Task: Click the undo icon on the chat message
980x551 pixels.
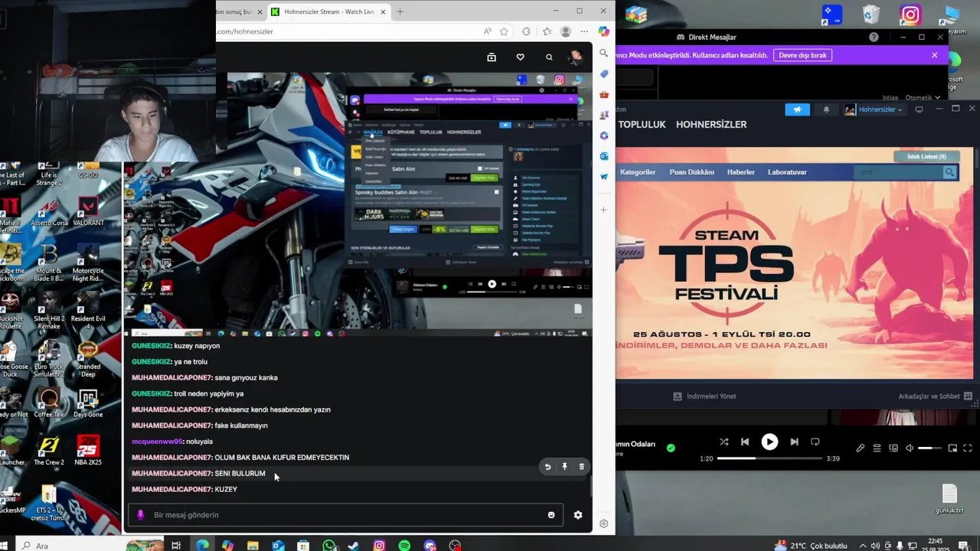Action: (547, 467)
